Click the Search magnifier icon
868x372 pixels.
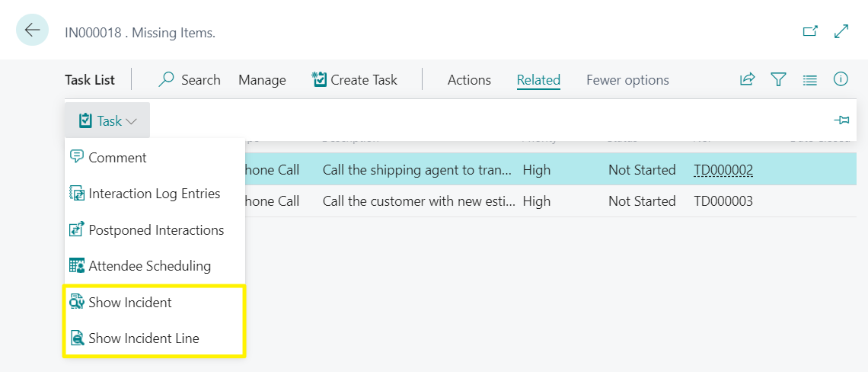point(165,80)
